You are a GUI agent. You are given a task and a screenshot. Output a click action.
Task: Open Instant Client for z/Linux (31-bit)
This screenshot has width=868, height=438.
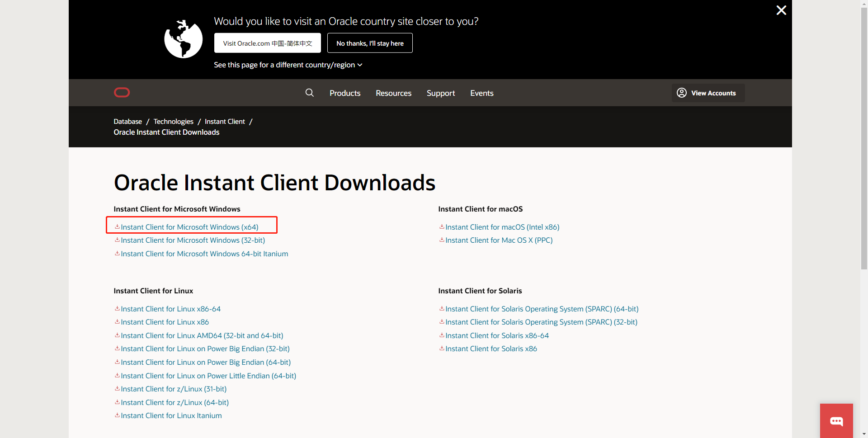click(x=174, y=389)
